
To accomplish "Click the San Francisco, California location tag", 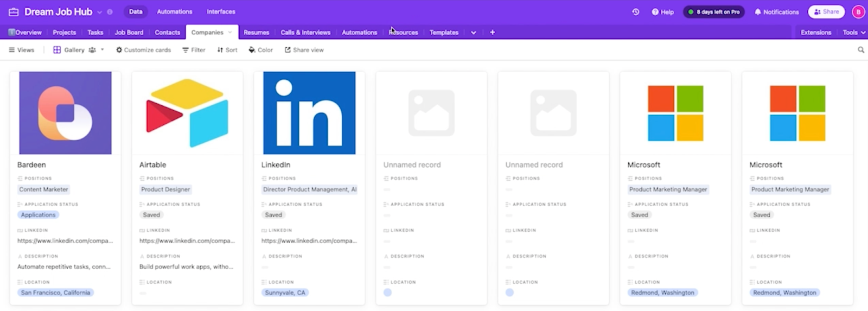I will pos(55,293).
